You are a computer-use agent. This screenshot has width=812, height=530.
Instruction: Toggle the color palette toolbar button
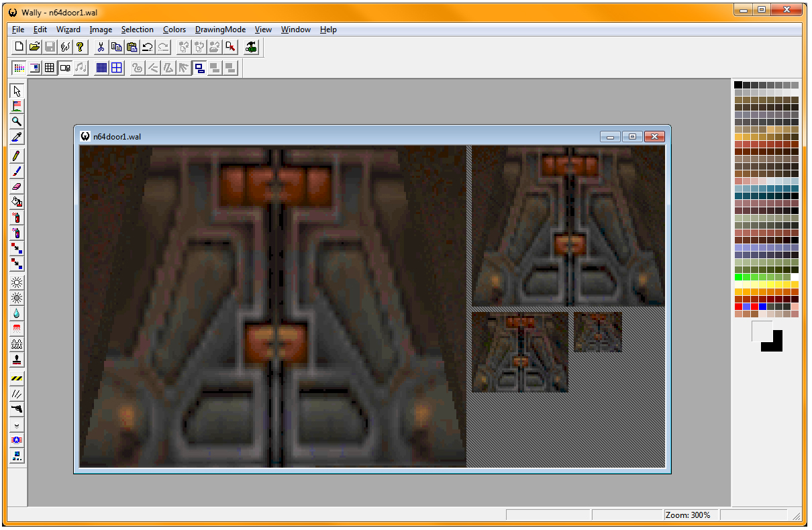point(19,68)
